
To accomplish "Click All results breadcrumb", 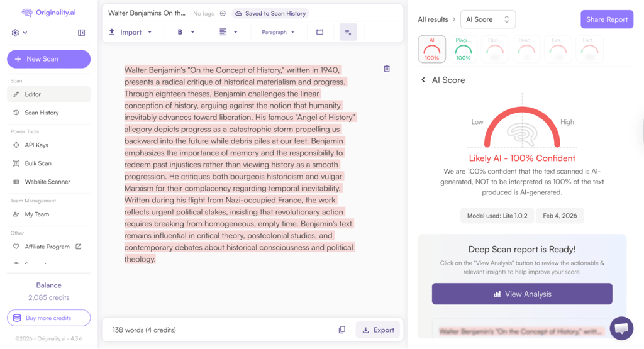I will pos(433,19).
